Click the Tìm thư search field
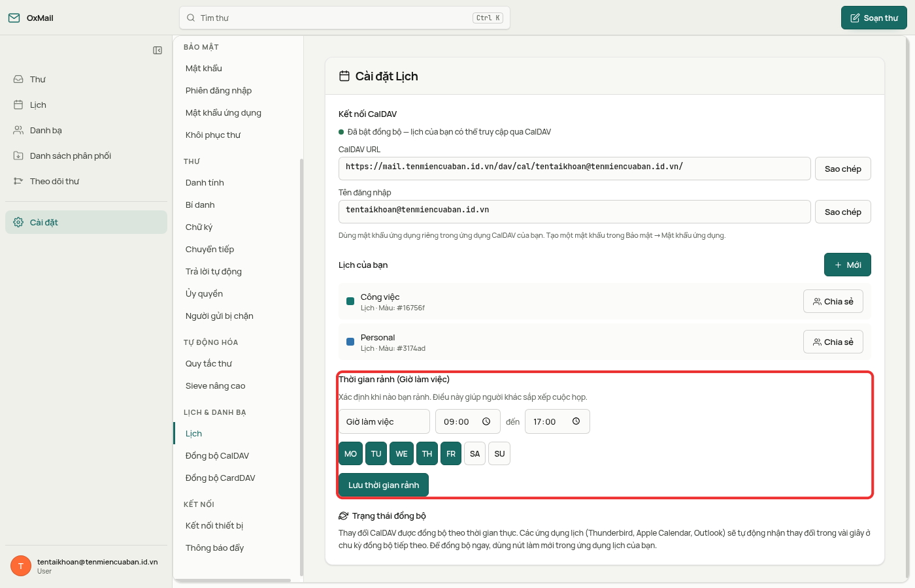The image size is (915, 588). [x=344, y=18]
